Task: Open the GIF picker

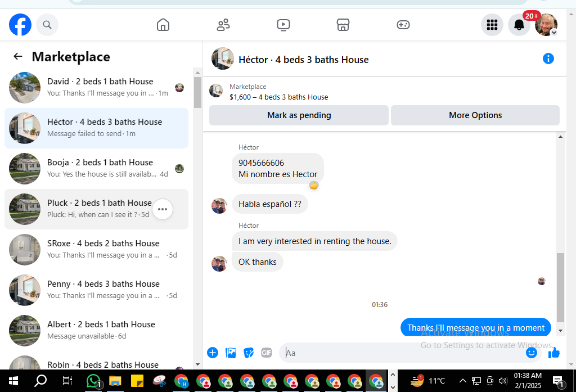Action: click(267, 353)
